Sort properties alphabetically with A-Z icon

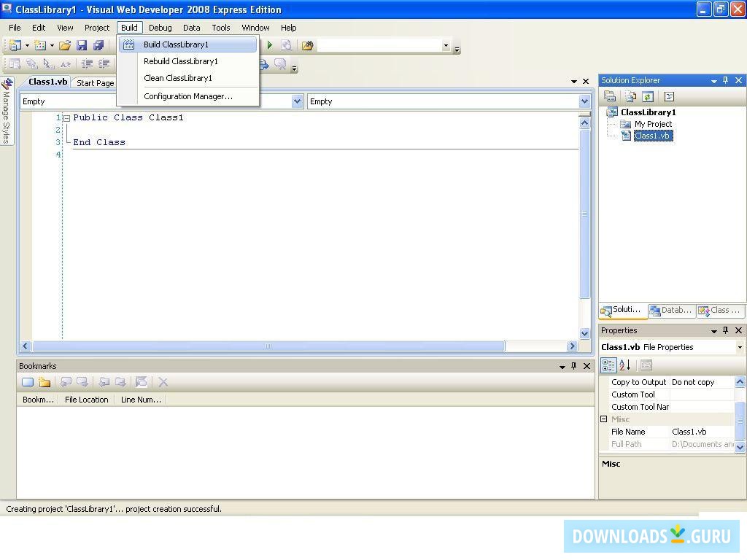625,365
